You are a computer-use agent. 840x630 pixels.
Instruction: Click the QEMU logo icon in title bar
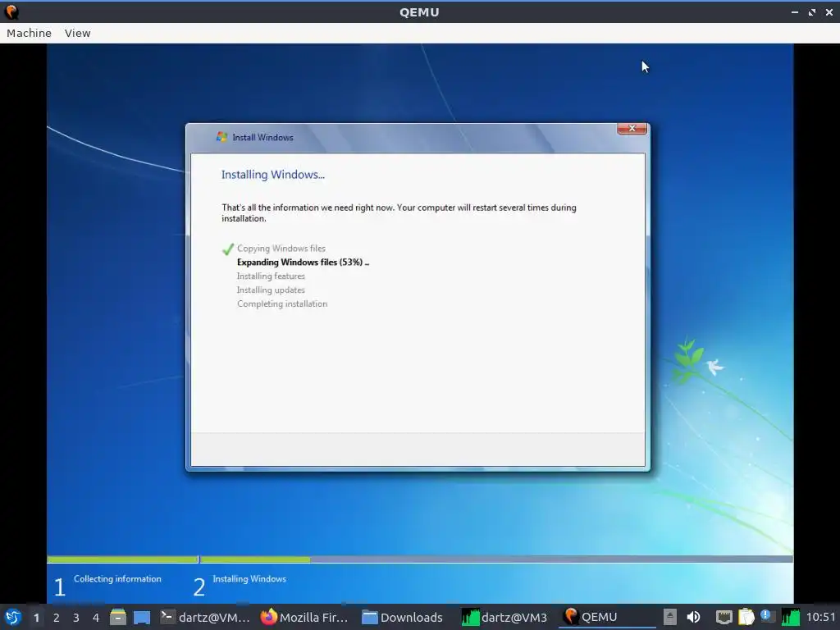pyautogui.click(x=11, y=11)
